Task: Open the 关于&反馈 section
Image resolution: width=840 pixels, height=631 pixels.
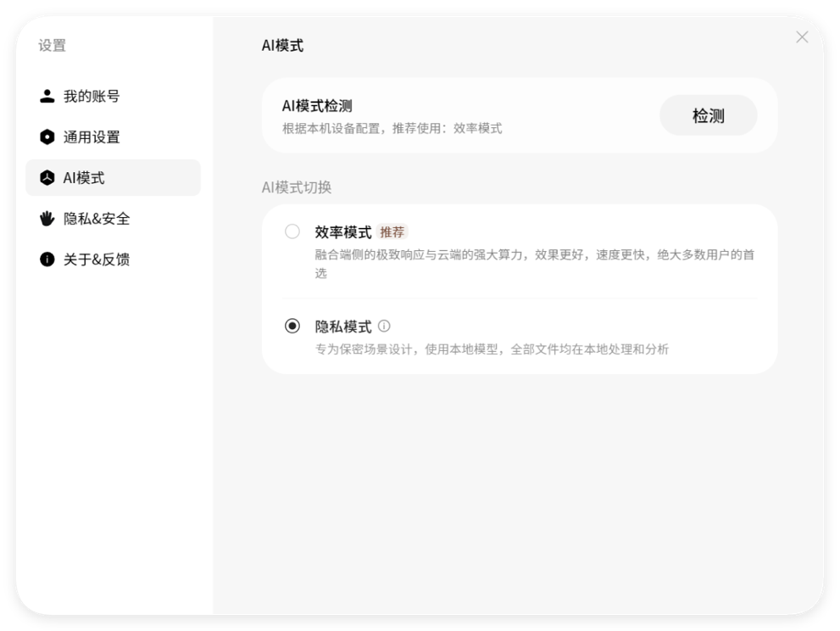Action: 113,259
